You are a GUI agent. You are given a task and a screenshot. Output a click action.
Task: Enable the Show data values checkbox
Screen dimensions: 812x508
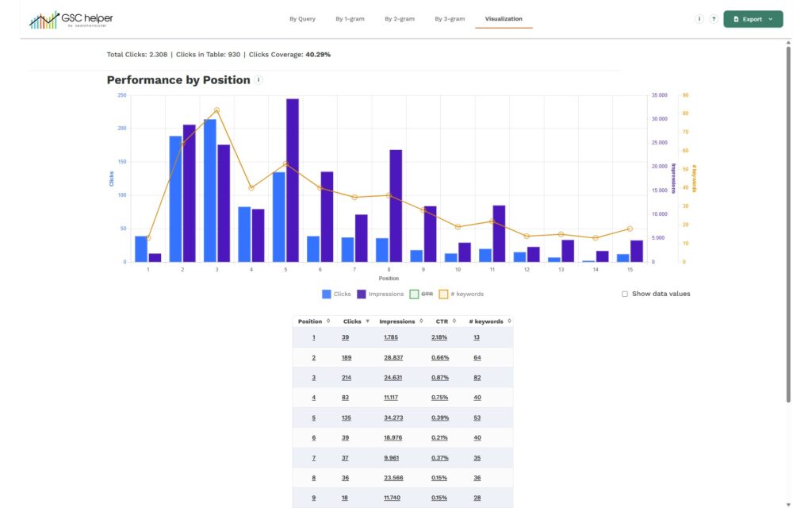click(625, 294)
